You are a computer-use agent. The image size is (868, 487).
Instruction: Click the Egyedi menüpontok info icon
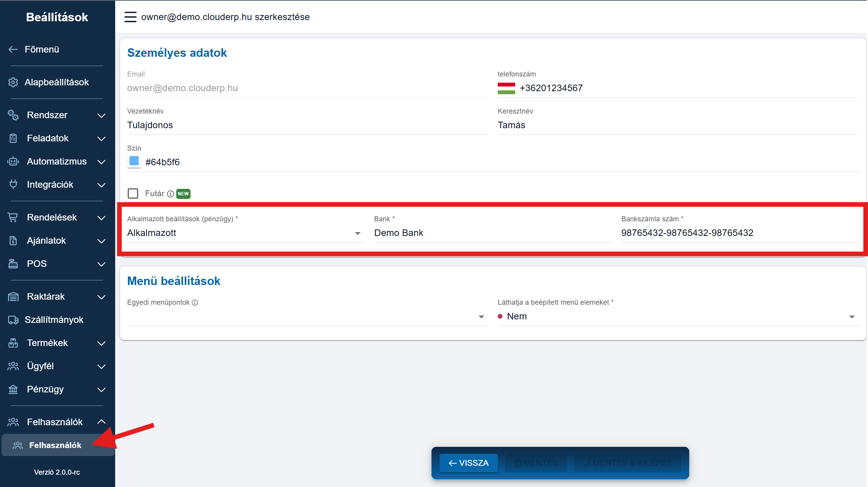(195, 303)
